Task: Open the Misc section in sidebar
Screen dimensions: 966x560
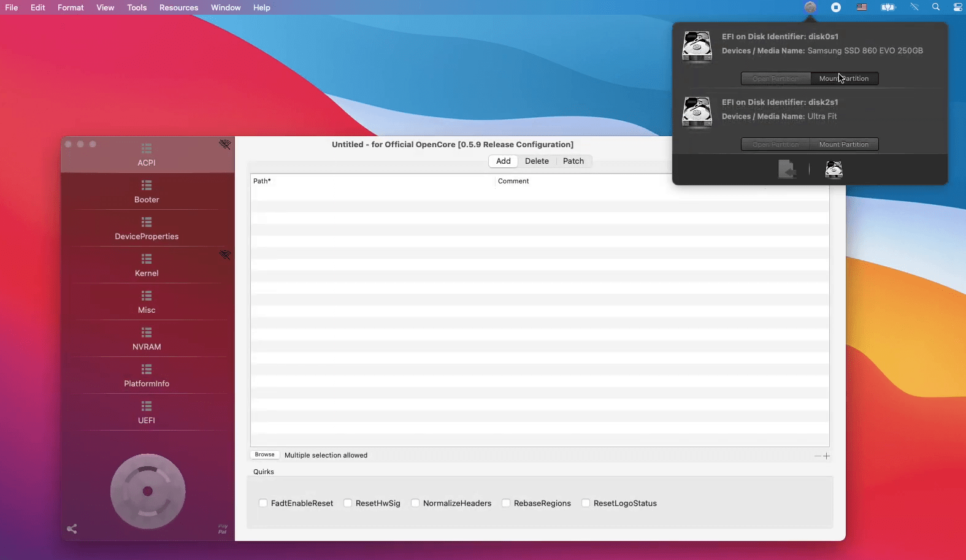Action: 147,302
